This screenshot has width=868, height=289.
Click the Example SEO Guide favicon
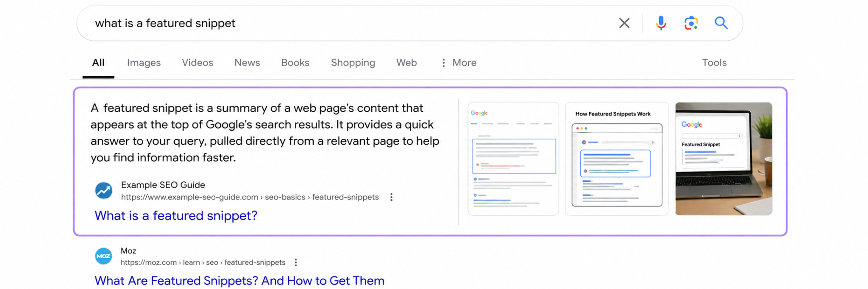pyautogui.click(x=103, y=190)
